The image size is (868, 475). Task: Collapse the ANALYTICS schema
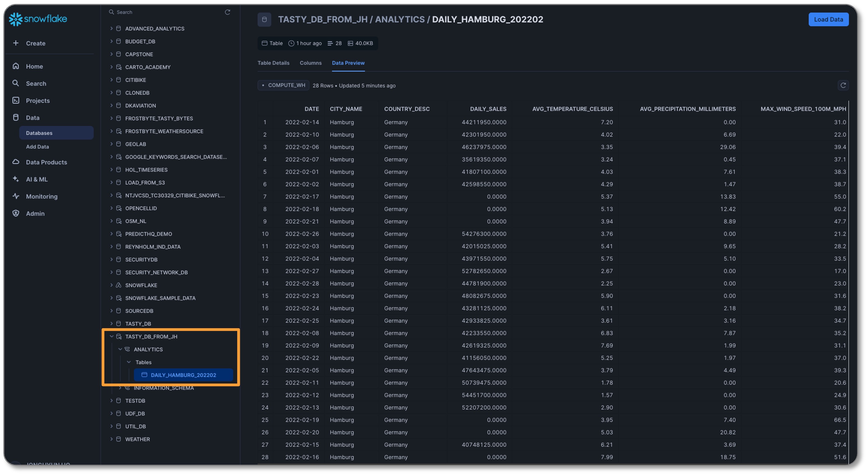click(x=120, y=349)
